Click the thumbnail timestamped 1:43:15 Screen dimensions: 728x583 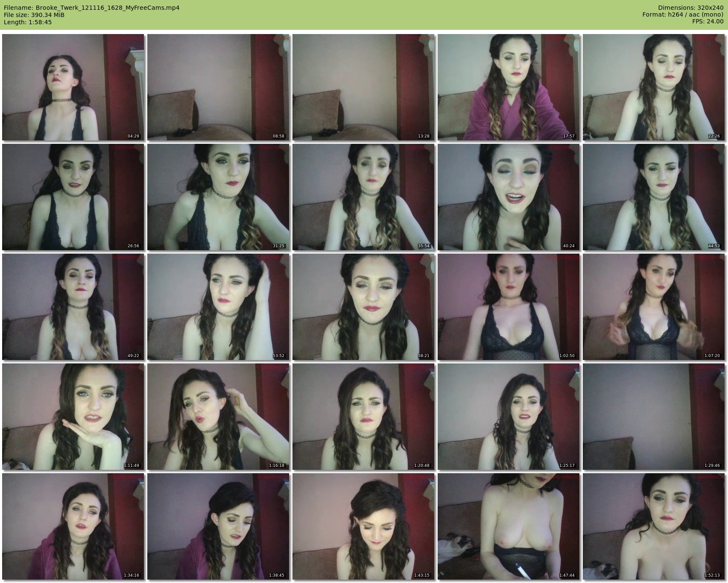364,526
